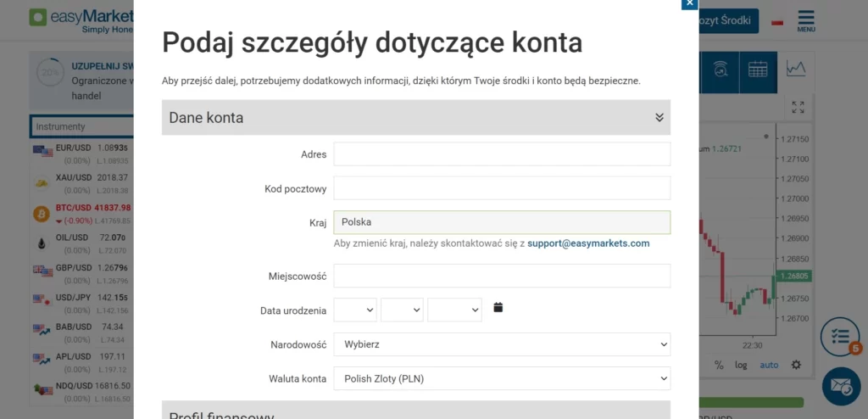Screen dimensions: 868x419
Task: Close the account details dialog
Action: click(x=690, y=3)
